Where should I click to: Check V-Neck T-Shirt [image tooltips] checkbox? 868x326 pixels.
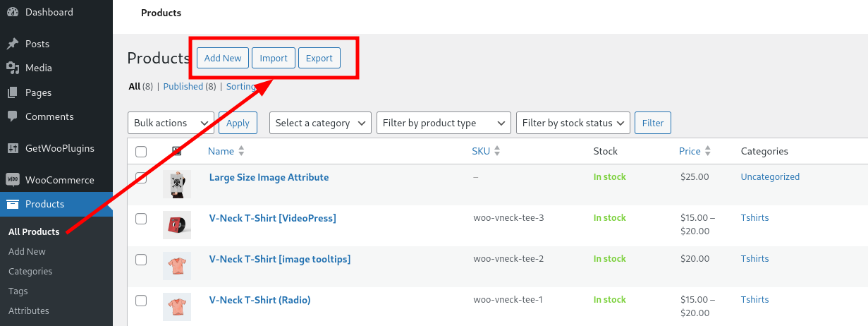pyautogui.click(x=141, y=260)
